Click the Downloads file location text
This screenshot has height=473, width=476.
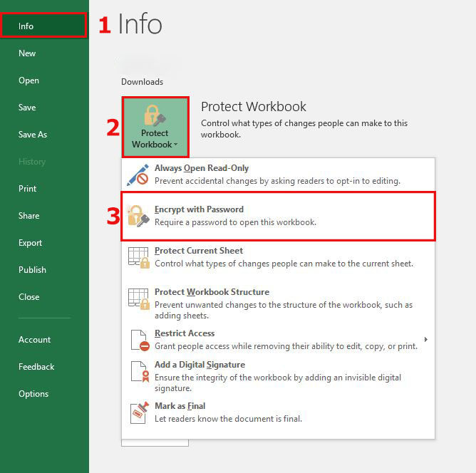click(x=142, y=82)
